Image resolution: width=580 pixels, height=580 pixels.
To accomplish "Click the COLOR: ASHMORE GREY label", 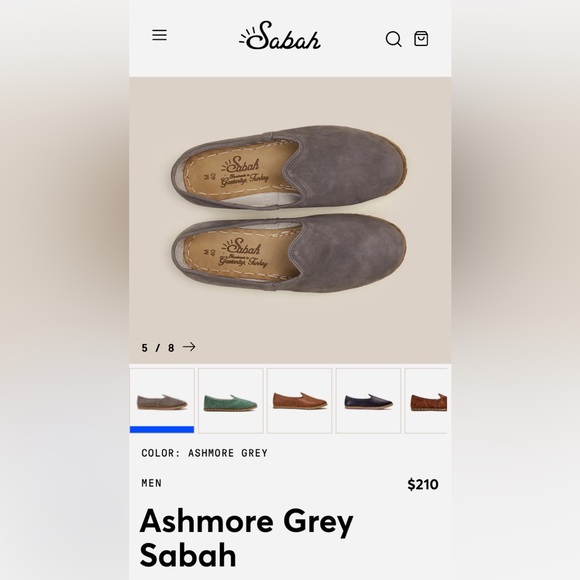I will (205, 453).
